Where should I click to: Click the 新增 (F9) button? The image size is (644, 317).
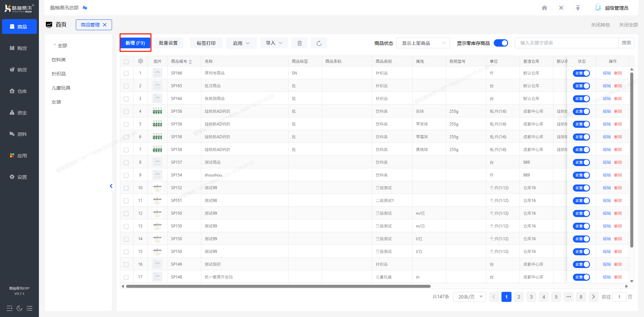coord(135,43)
